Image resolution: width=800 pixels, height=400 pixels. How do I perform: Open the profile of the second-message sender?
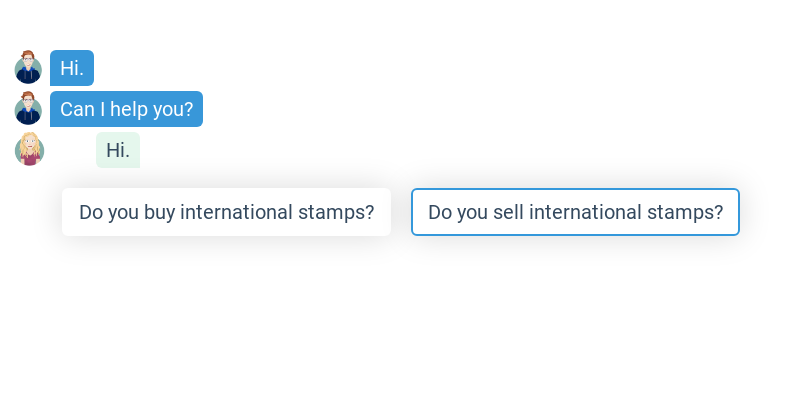[x=29, y=109]
